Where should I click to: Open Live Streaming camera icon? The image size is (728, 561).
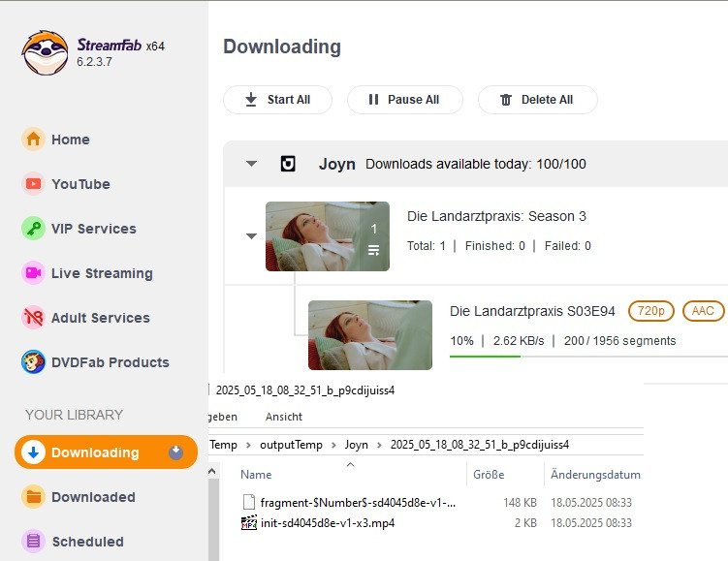point(34,273)
